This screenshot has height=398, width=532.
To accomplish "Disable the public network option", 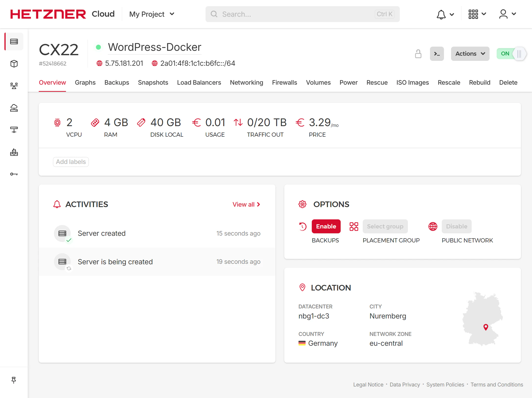I will [x=456, y=226].
